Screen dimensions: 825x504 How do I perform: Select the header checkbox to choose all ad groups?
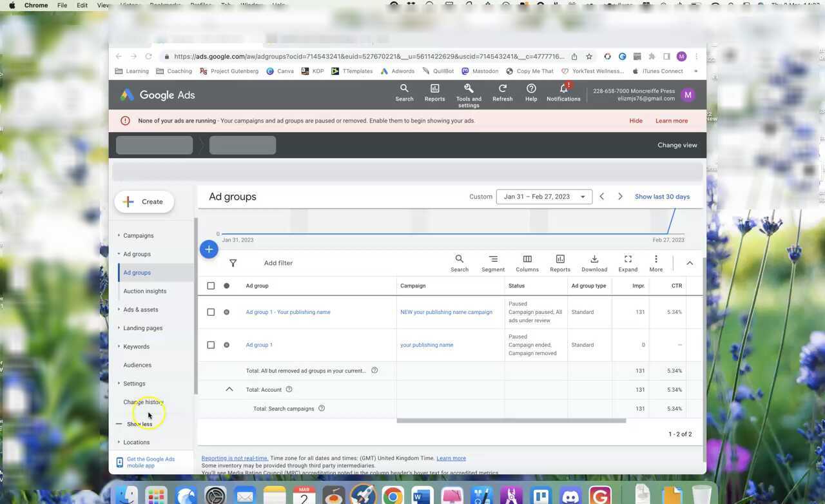point(211,286)
